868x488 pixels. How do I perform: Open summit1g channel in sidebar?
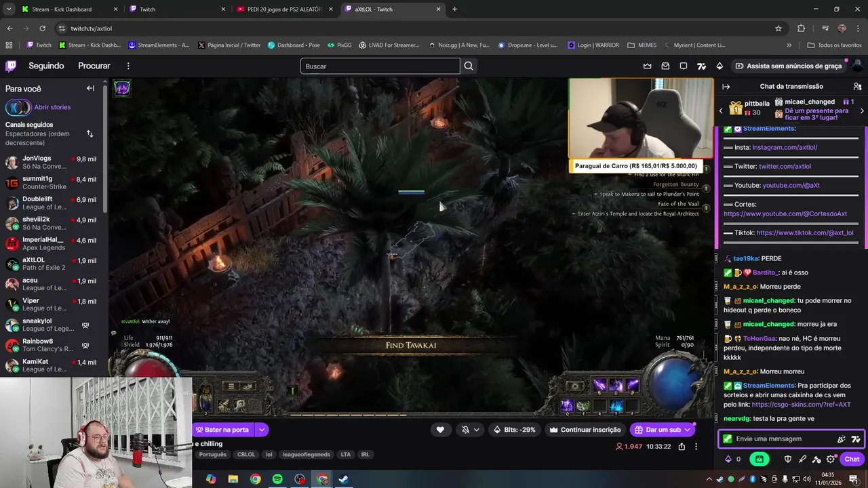click(53, 182)
